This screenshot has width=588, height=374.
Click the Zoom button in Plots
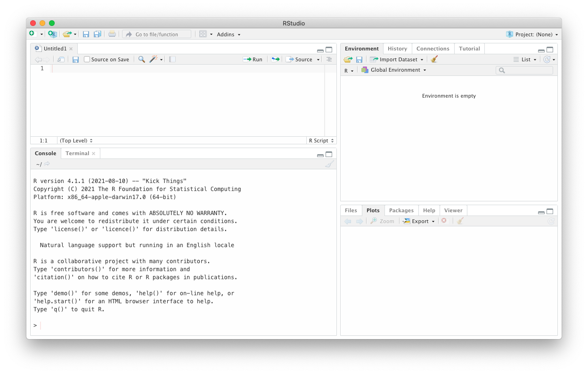(x=382, y=221)
